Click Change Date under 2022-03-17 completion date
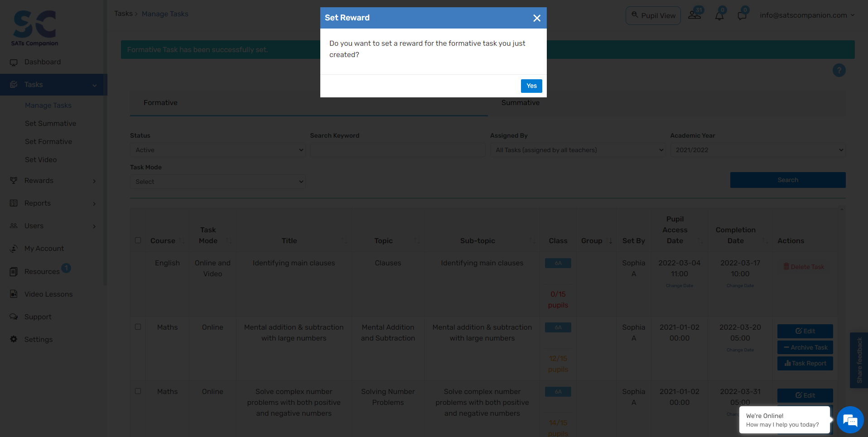Screen dimensions: 868x437 click(740, 286)
